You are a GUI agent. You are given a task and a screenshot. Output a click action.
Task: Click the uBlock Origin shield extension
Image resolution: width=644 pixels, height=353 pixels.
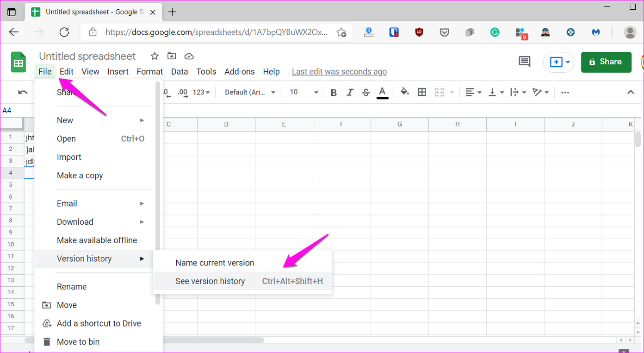tap(419, 32)
